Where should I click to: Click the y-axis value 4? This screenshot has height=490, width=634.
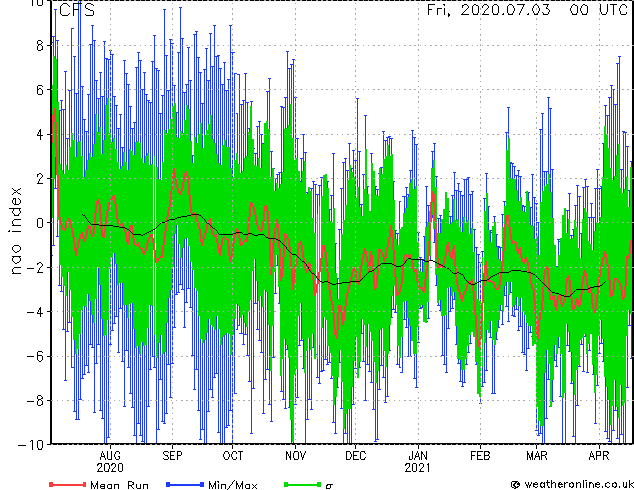coord(40,134)
